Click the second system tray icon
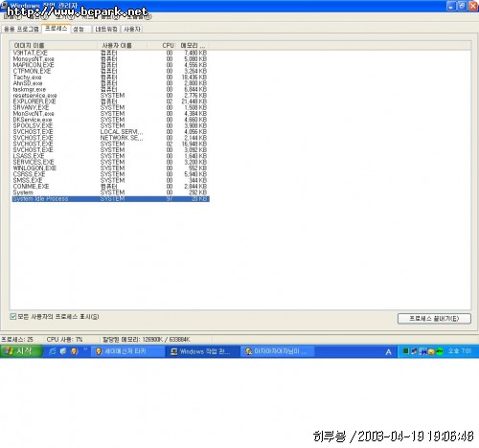The image size is (479, 448). [x=414, y=351]
